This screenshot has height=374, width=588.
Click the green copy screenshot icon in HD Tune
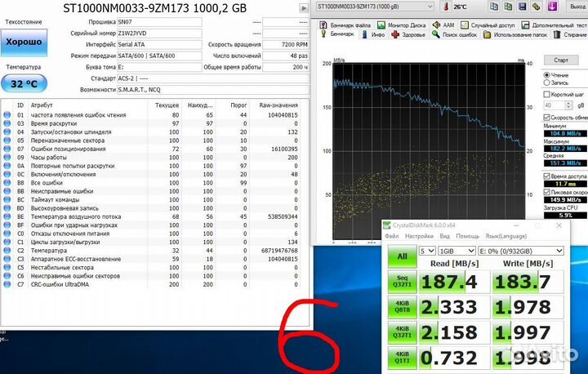click(x=508, y=7)
